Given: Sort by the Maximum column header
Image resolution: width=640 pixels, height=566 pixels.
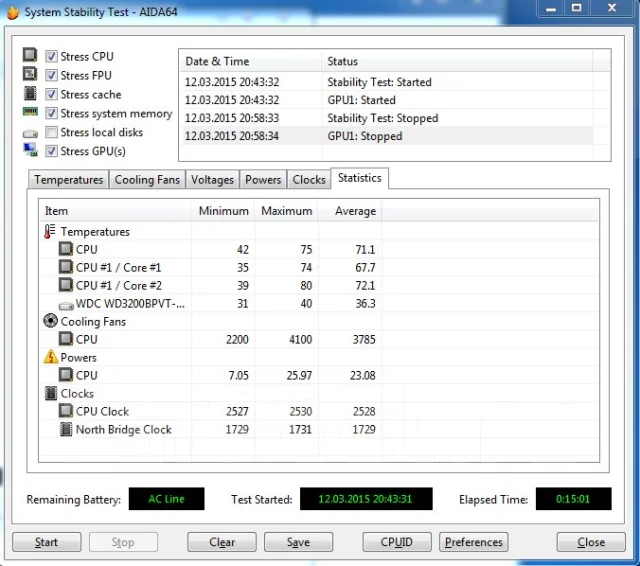Looking at the screenshot, I should pyautogui.click(x=287, y=211).
